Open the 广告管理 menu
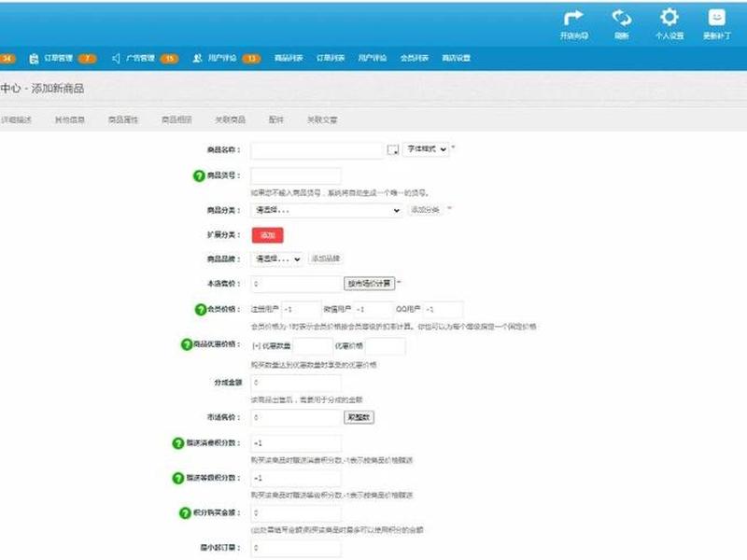Image resolution: width=747 pixels, height=560 pixels. (x=140, y=58)
